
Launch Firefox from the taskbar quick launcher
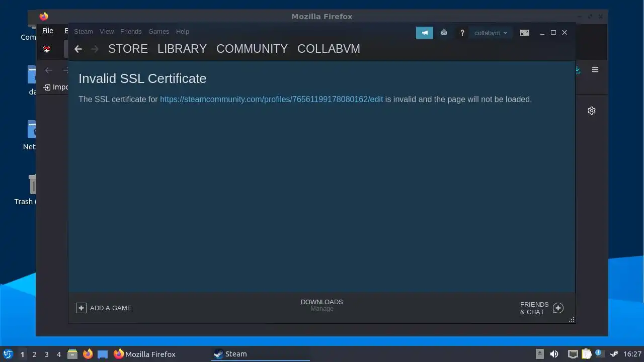pyautogui.click(x=88, y=354)
